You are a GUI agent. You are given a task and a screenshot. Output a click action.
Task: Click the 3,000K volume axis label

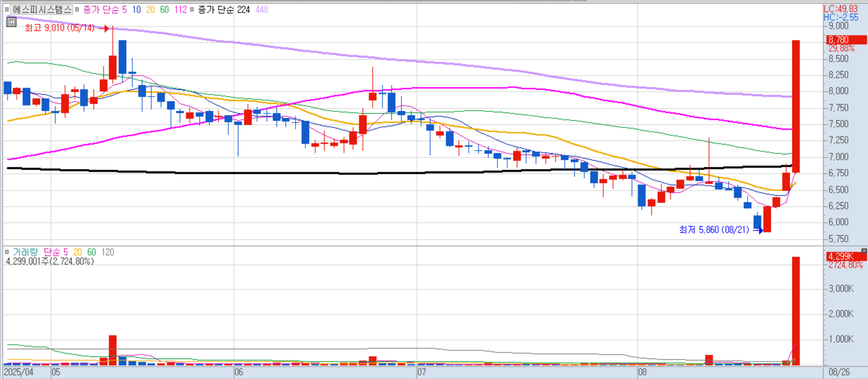click(841, 288)
